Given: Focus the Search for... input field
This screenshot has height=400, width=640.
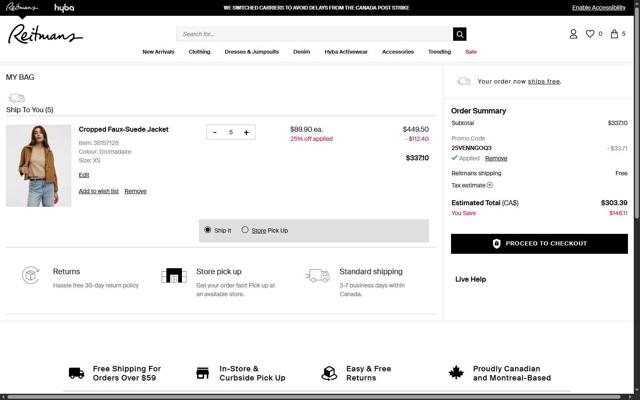Looking at the screenshot, I should click(315, 34).
